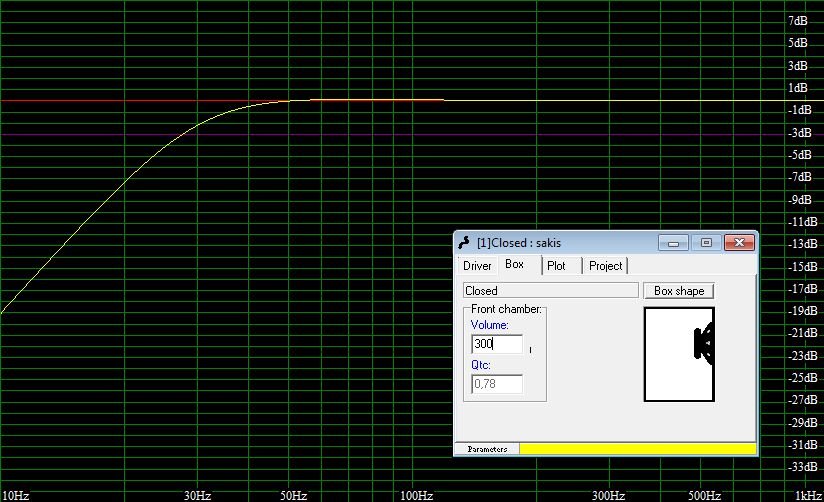The image size is (824, 502).
Task: Click the Qtc value field
Action: pos(497,384)
